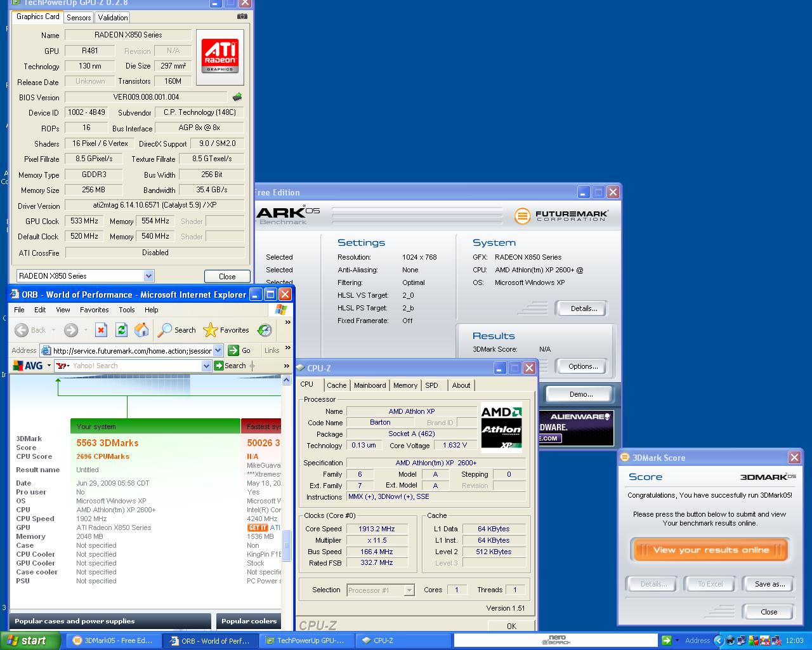Click the Close button in GPU-Z
Screen dimensions: 812x650
(x=227, y=276)
